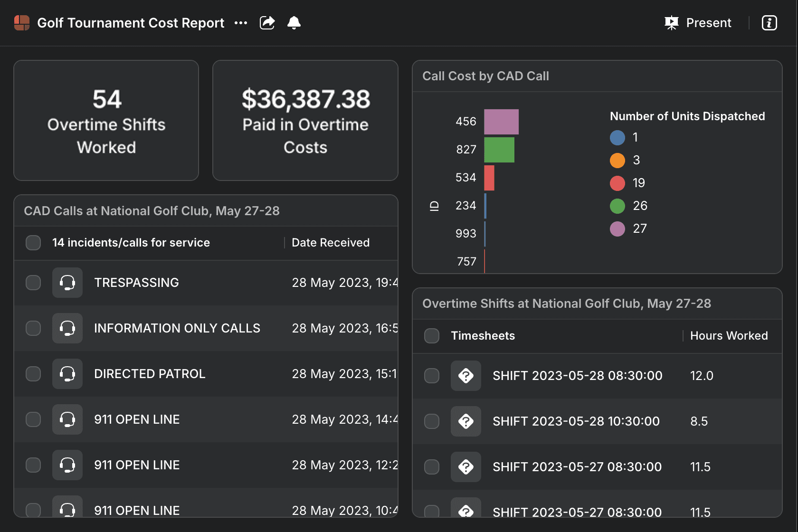Image resolution: width=798 pixels, height=532 pixels.
Task: Click the share arrow icon in header
Action: click(x=267, y=23)
